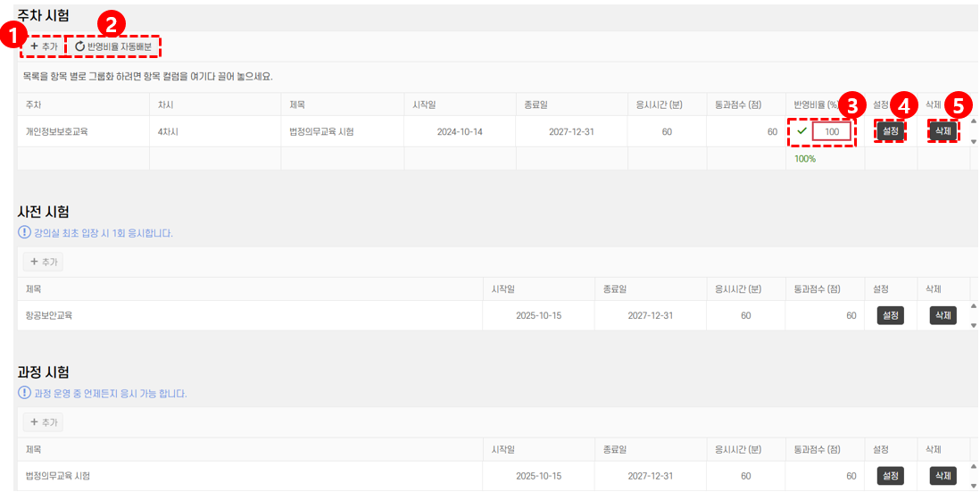Click the info icon beside 강의실 최초 입장 notice
Image resolution: width=980 pixels, height=492 pixels.
tap(24, 233)
